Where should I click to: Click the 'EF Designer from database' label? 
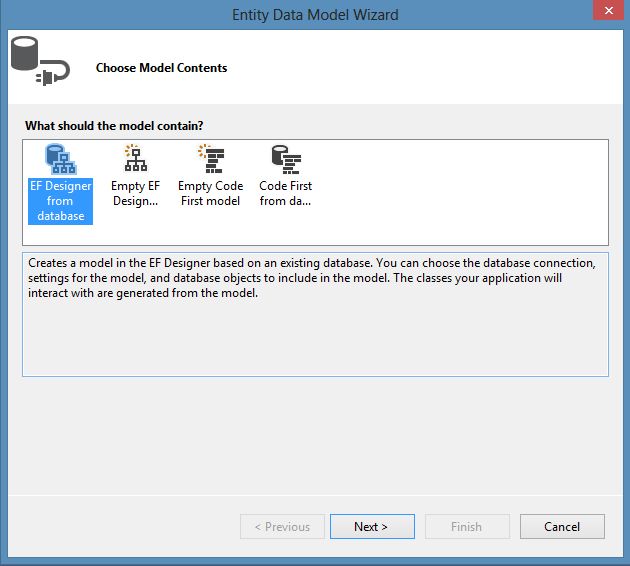point(60,201)
